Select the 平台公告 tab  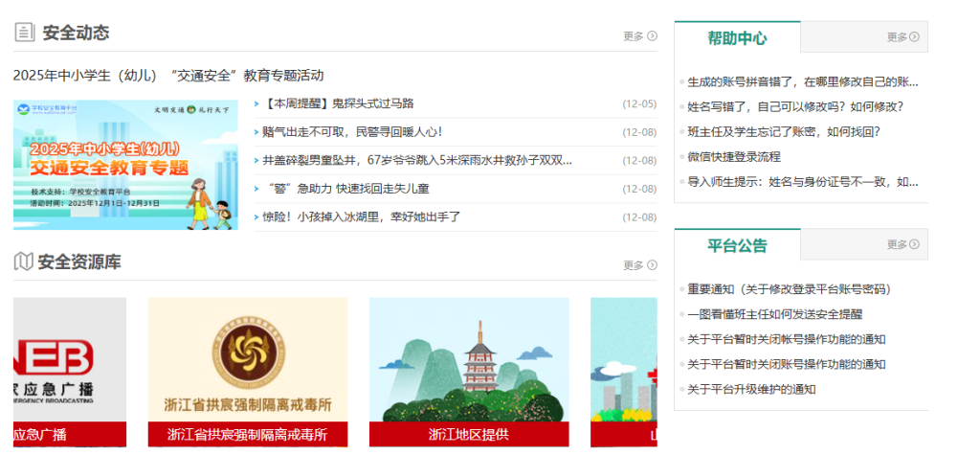(738, 245)
